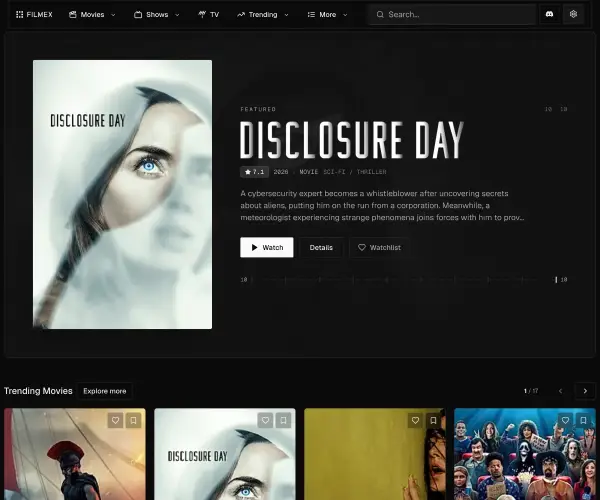Viewport: 600px width, 500px height.
Task: Open the gladiator movie thumbnail
Action: click(x=75, y=454)
